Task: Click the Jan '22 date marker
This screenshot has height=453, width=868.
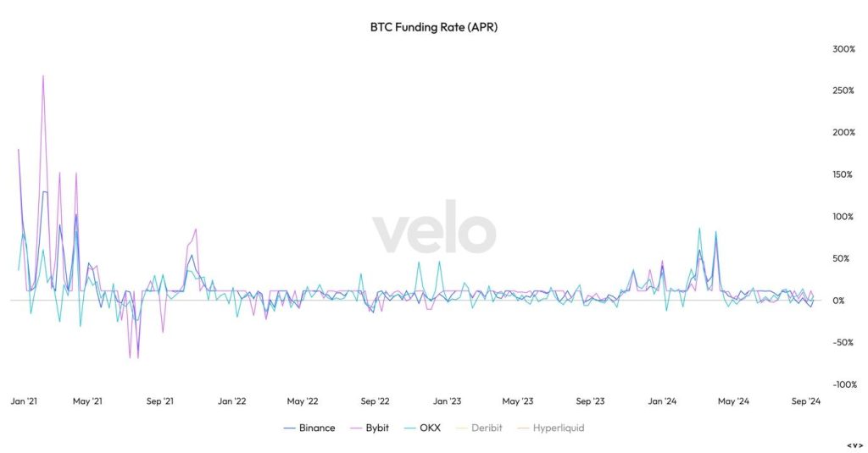Action: (230, 401)
